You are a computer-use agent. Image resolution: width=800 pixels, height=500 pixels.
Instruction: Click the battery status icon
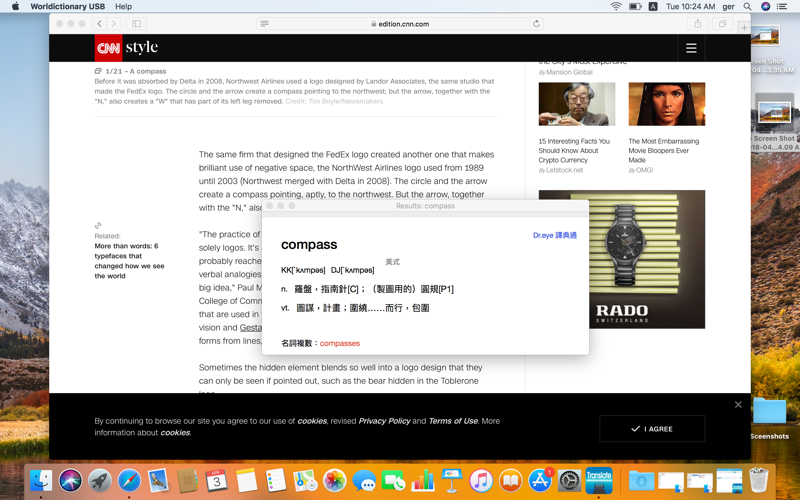(635, 6)
